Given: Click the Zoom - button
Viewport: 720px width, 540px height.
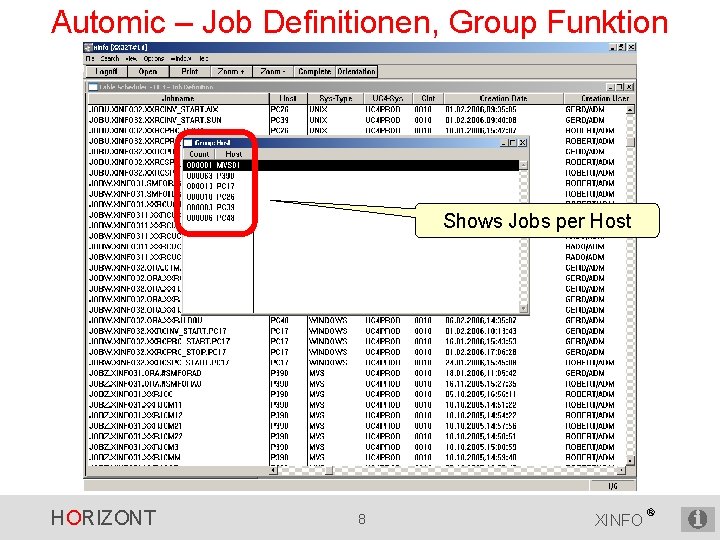Looking at the screenshot, I should point(273,72).
